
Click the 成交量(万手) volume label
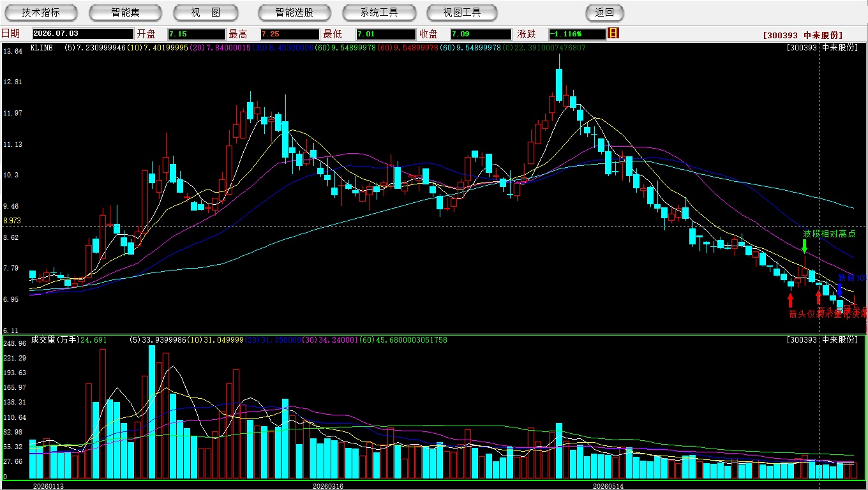coord(54,340)
